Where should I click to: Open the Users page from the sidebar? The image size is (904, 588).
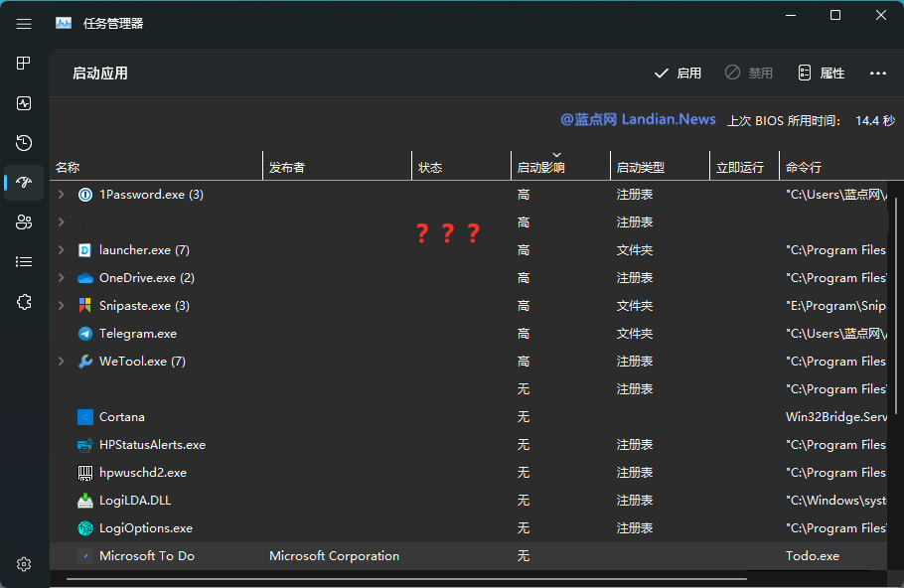23,221
